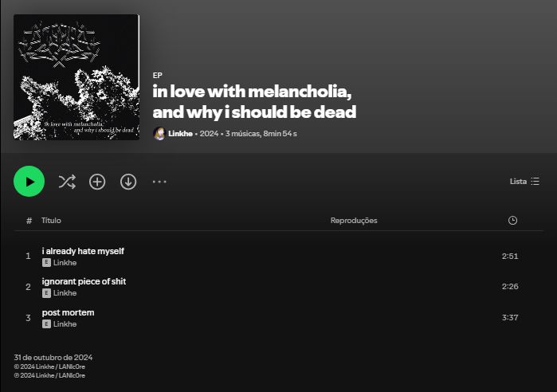Screen dimensions: 557x392
Task: Open the Linkhe artist avatar
Action: tap(159, 134)
